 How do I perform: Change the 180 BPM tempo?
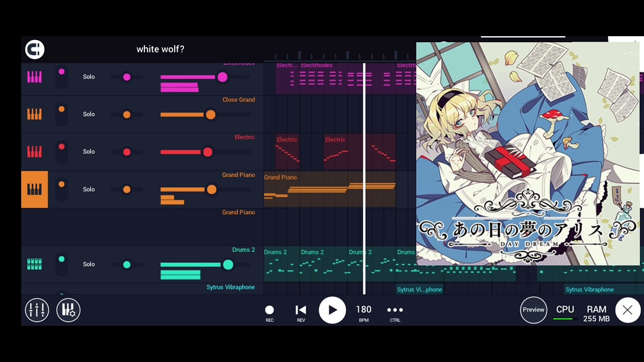click(364, 313)
